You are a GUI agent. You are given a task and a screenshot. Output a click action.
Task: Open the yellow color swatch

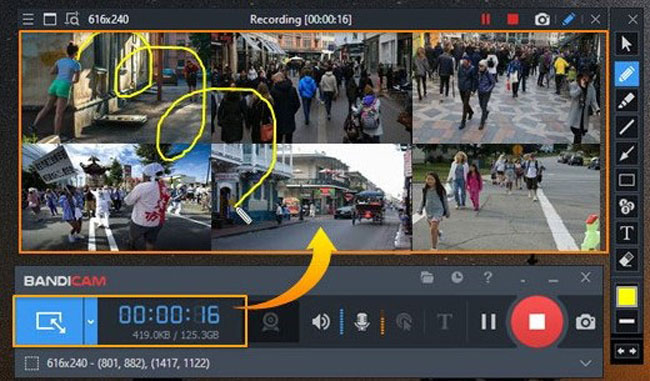[626, 297]
